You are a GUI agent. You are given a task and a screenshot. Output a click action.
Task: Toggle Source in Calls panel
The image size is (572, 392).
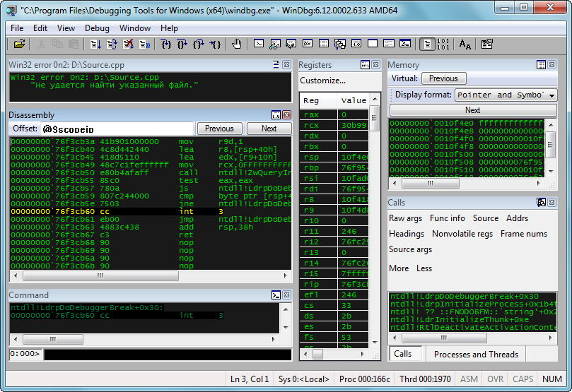tap(486, 218)
